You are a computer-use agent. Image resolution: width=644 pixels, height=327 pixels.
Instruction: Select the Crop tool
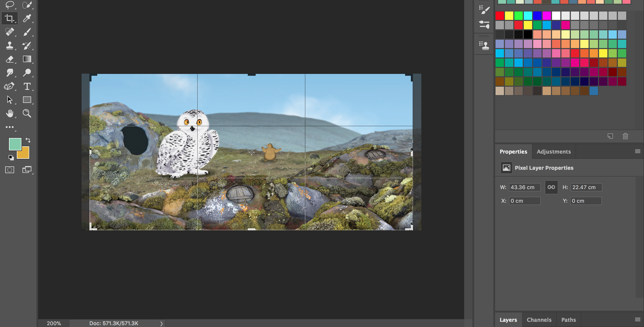pos(9,18)
